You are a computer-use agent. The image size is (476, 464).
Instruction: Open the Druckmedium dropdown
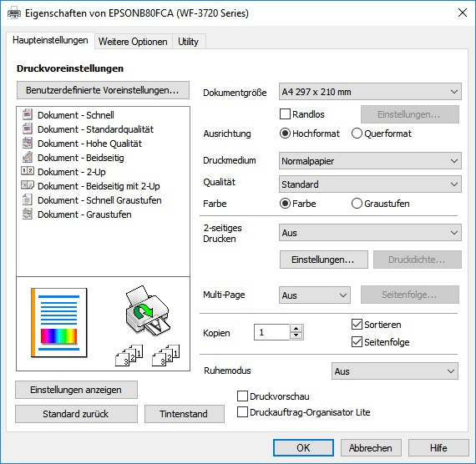tap(370, 161)
